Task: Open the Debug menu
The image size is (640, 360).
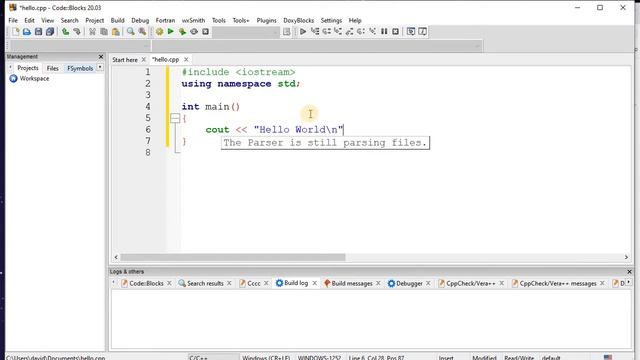Action: (x=140, y=20)
